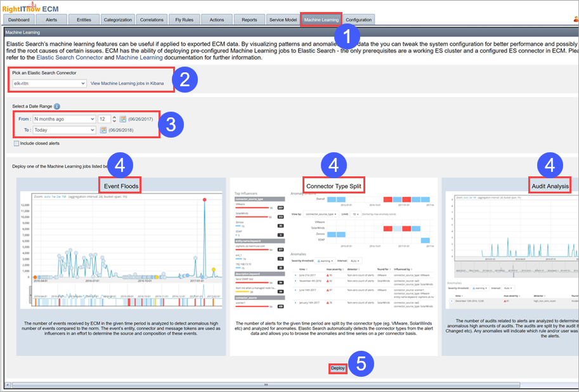
Task: Open the Machine Learning documentation link
Action: [x=140, y=58]
